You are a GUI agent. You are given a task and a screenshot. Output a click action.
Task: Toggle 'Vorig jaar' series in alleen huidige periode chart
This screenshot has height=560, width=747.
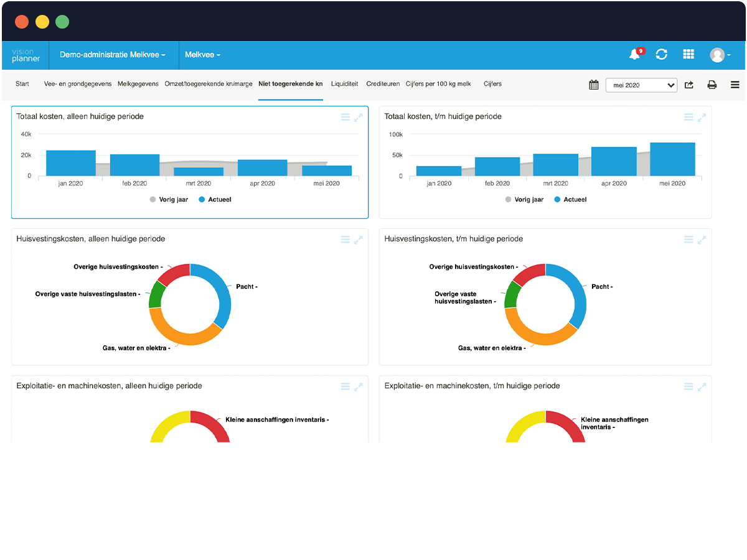[x=169, y=200]
